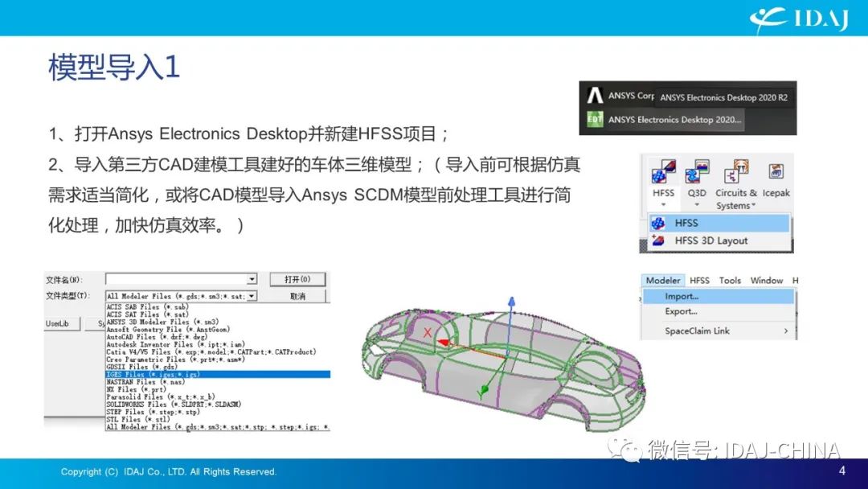
Task: Click the green EDT application icon
Action: tap(595, 120)
